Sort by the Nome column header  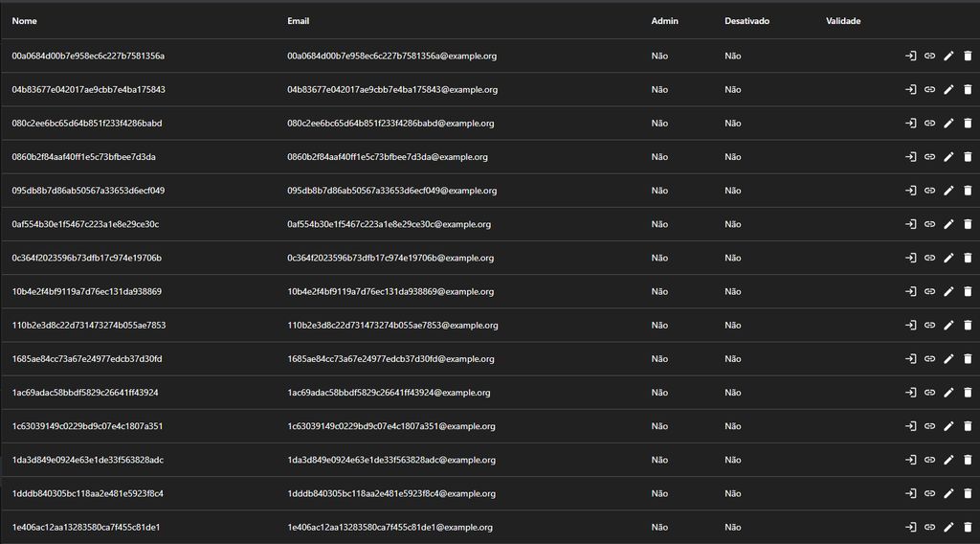(x=24, y=21)
